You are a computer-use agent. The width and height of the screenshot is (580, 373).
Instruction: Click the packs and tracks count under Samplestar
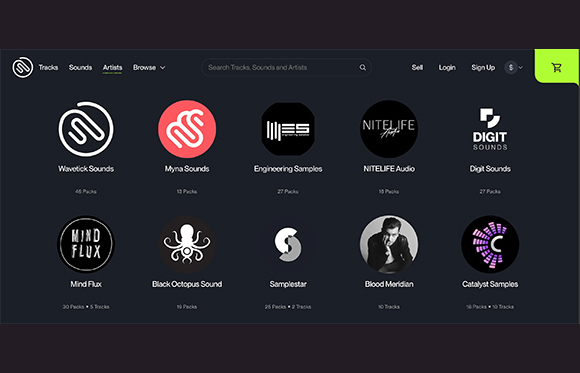(x=288, y=306)
